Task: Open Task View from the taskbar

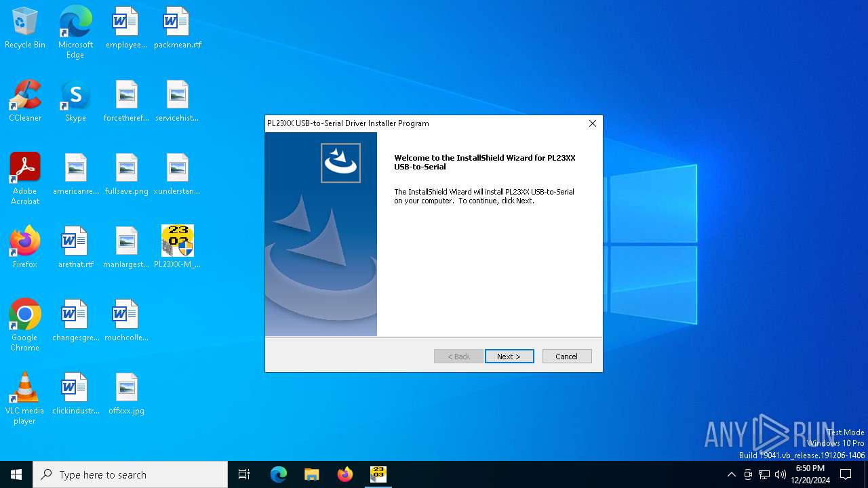Action: click(244, 474)
